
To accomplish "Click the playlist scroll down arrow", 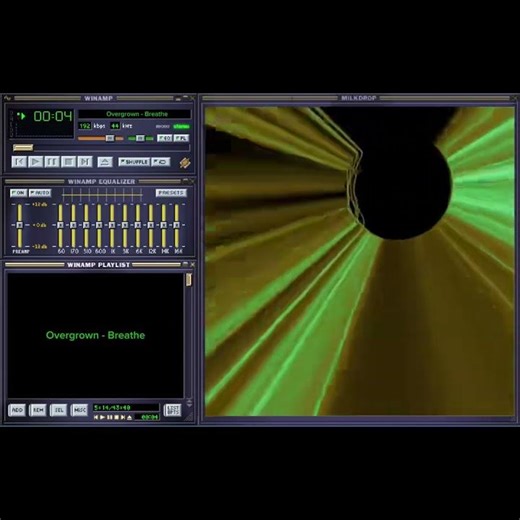I will [189, 406].
